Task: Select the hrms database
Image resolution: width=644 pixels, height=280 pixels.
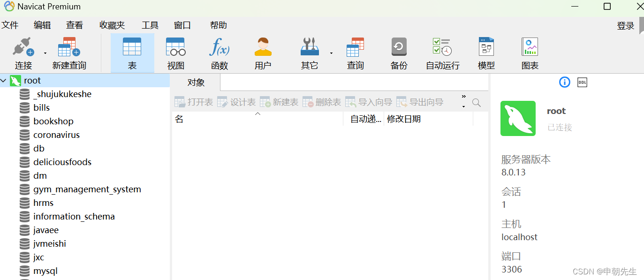Action: point(43,203)
